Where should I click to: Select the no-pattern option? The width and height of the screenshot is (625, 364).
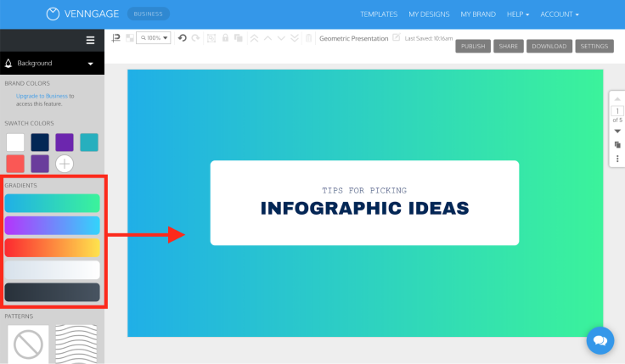point(28,344)
